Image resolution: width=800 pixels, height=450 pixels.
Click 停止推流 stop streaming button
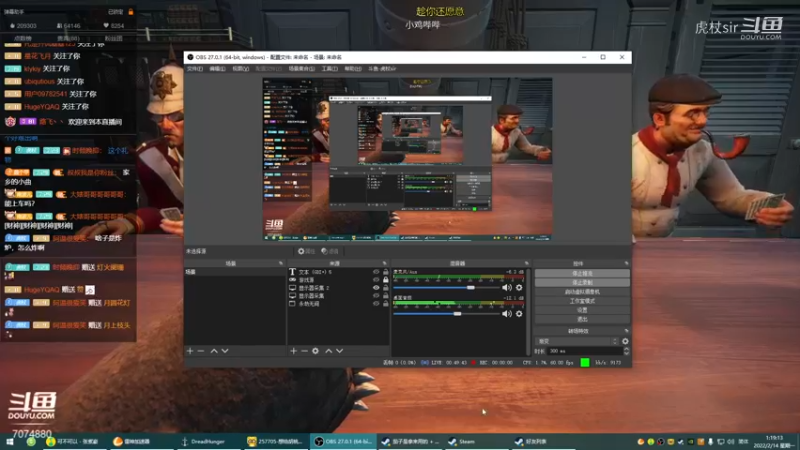tap(582, 273)
